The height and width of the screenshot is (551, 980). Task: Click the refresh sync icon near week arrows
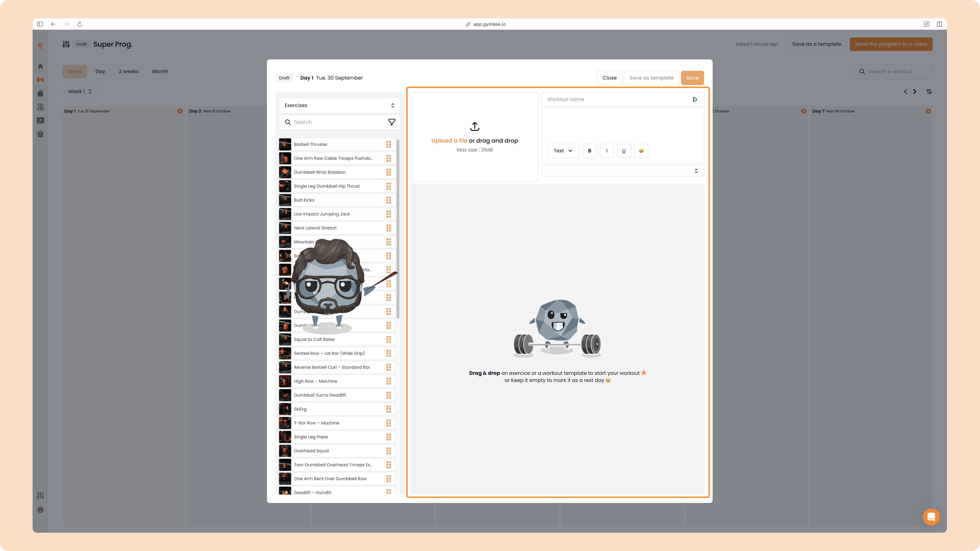[x=929, y=92]
